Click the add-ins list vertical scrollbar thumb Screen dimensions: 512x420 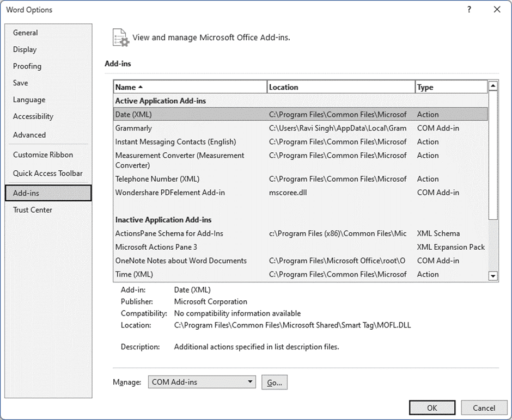click(x=493, y=155)
